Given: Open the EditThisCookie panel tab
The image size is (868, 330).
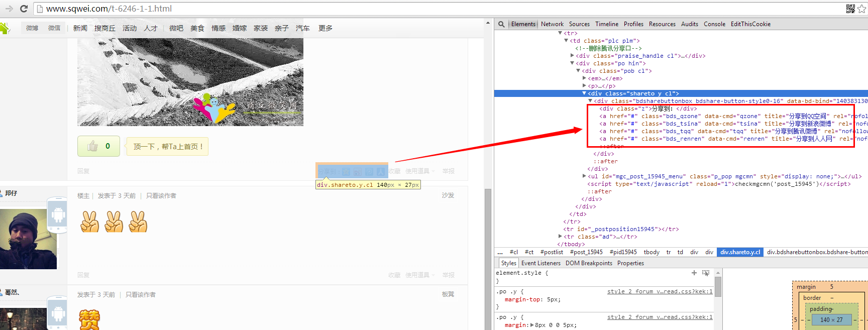Looking at the screenshot, I should tap(750, 24).
